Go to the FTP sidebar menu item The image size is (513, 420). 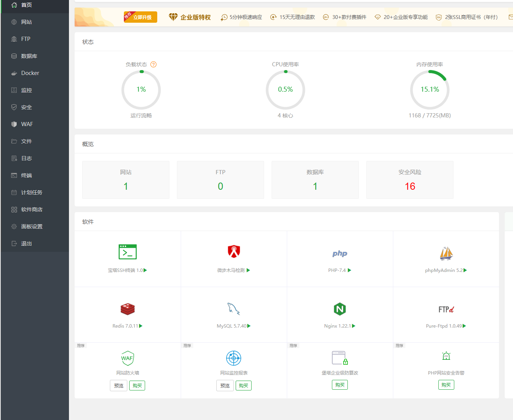pos(35,39)
